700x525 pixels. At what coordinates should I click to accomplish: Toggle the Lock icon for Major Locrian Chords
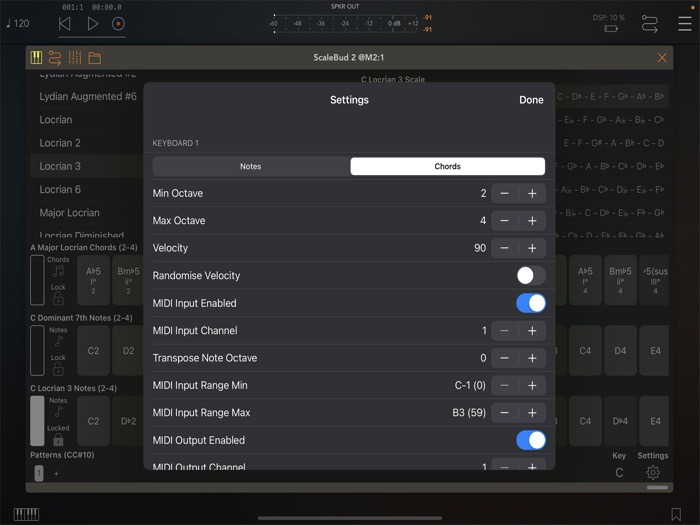click(x=58, y=298)
